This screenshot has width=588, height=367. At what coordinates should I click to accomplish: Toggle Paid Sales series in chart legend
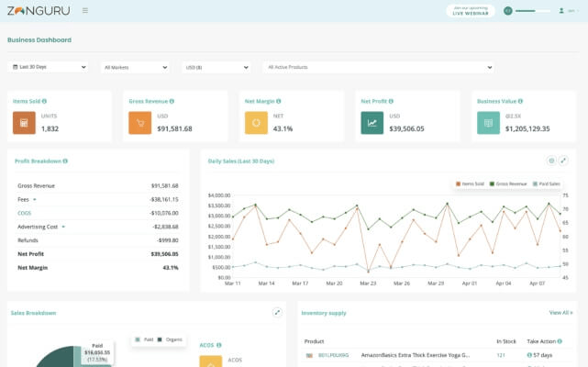(547, 183)
